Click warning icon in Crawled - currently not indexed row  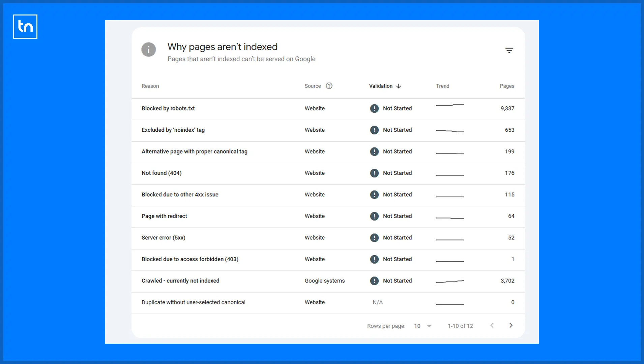click(374, 281)
